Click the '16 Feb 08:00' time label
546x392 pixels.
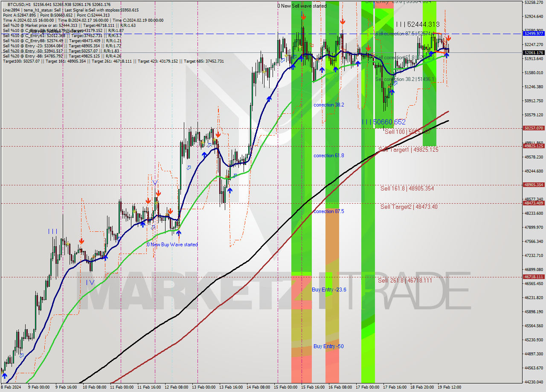pyautogui.click(x=340, y=387)
